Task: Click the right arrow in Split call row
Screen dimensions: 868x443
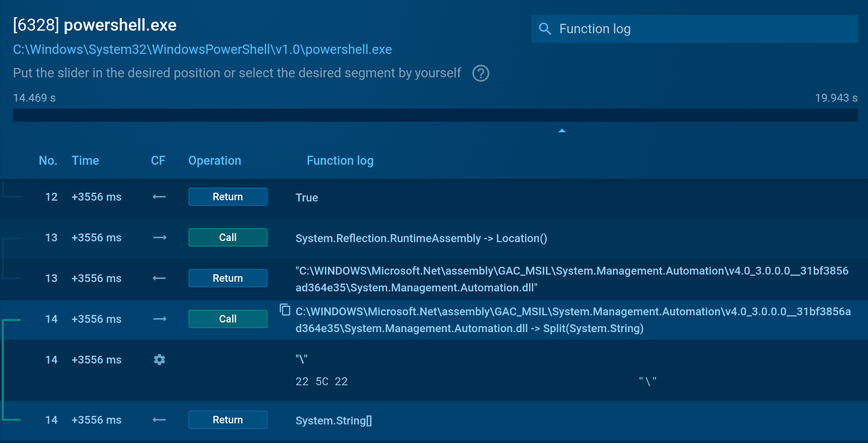Action: (159, 319)
